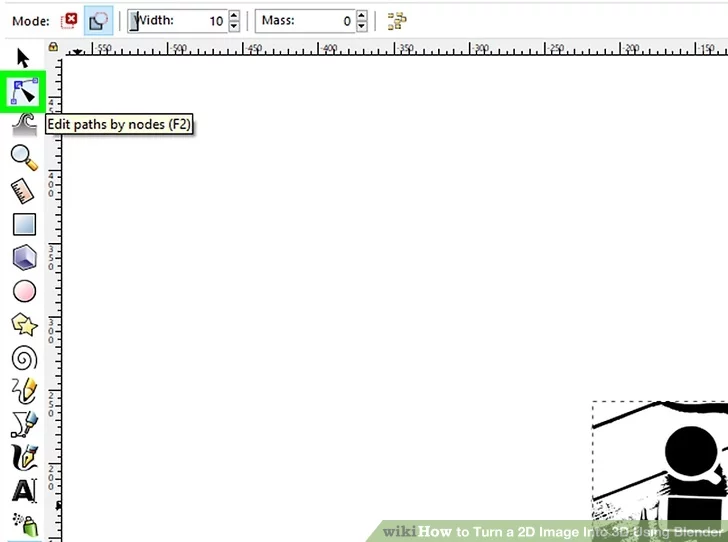Select the Selector arrow tool
The height and width of the screenshot is (542, 728).
click(23, 57)
